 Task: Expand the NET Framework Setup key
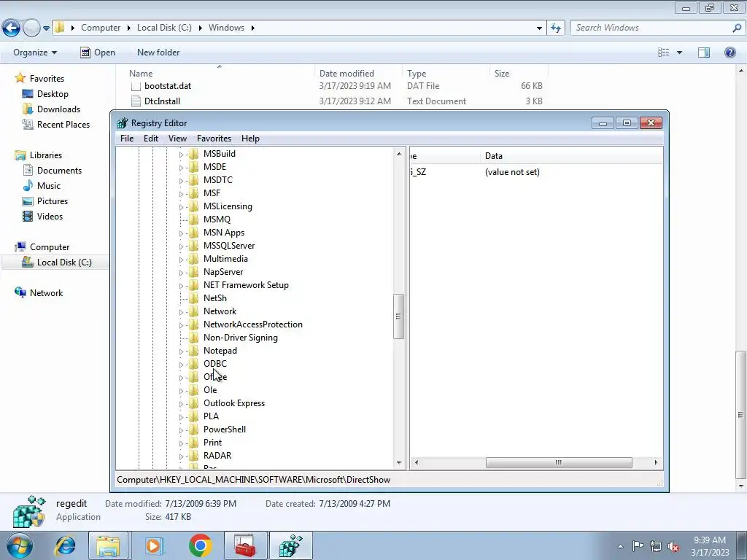pyautogui.click(x=181, y=286)
